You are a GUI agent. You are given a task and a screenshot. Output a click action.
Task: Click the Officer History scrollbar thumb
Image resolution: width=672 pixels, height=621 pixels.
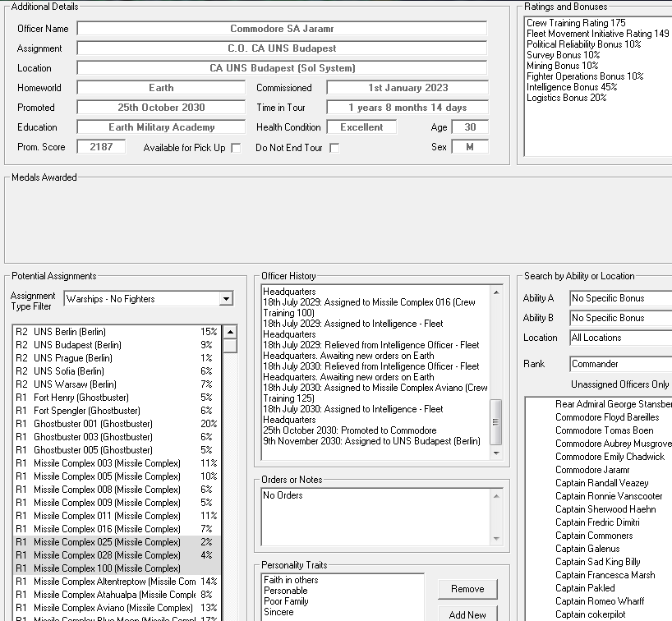(496, 421)
